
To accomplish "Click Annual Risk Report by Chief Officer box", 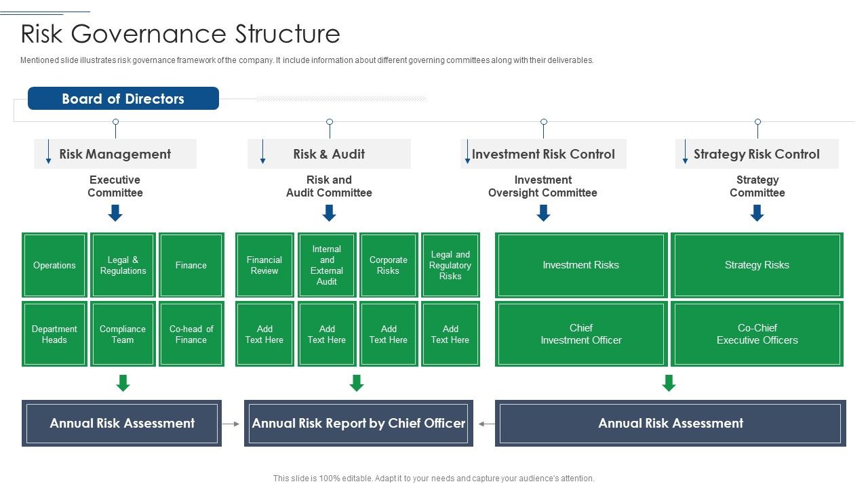I will 359,424.
